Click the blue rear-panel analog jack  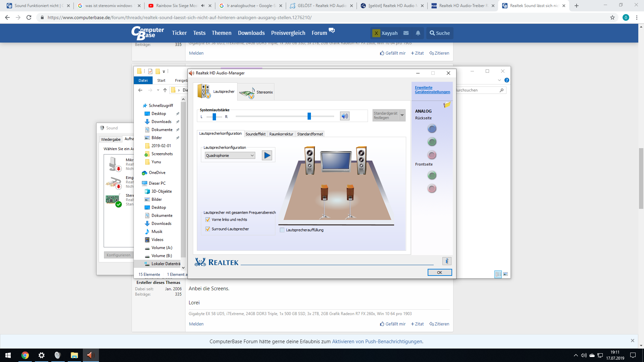coord(432,129)
